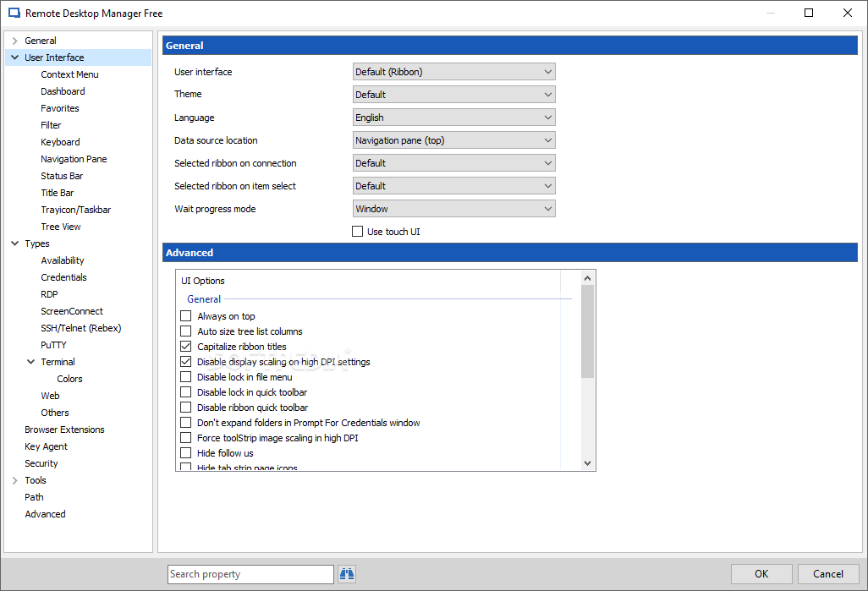Open the Data source location dropdown
This screenshot has width=868, height=591.
tap(454, 140)
